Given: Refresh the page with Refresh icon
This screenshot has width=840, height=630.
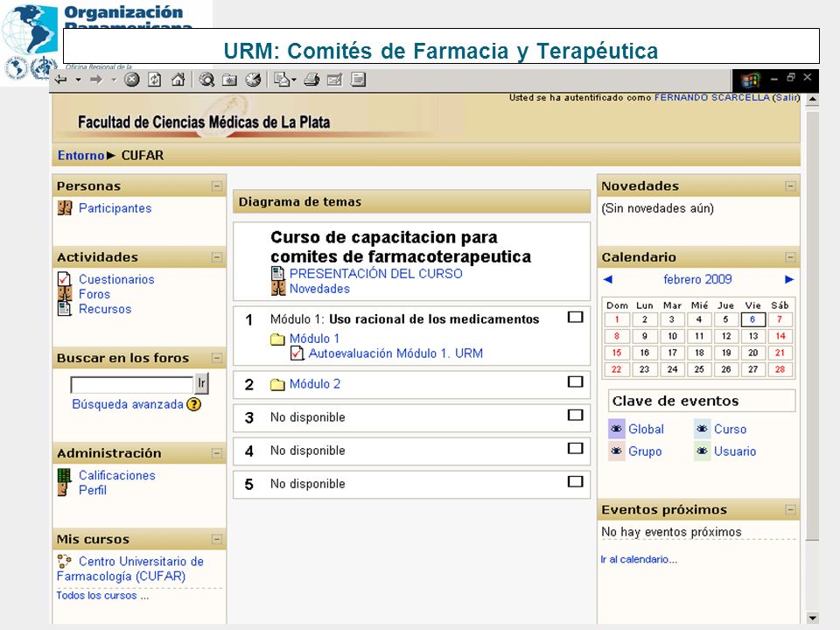Looking at the screenshot, I should pyautogui.click(x=154, y=80).
